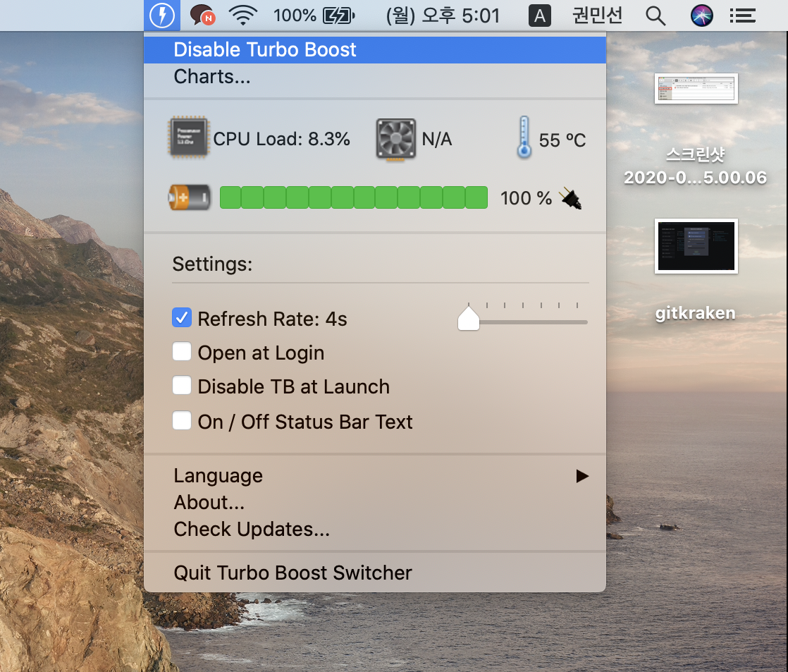The height and width of the screenshot is (672, 788).
Task: Enable Open at Login checkbox
Action: coord(182,352)
